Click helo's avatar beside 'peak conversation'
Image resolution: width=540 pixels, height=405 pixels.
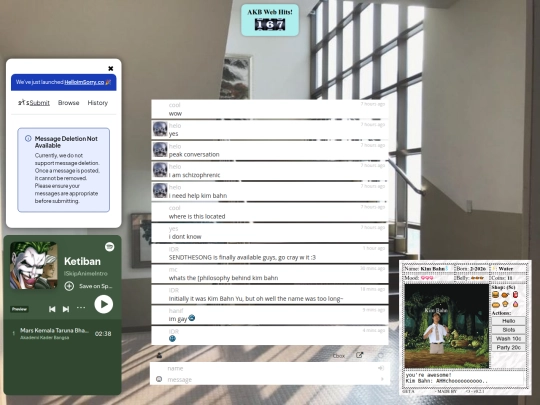pos(160,150)
